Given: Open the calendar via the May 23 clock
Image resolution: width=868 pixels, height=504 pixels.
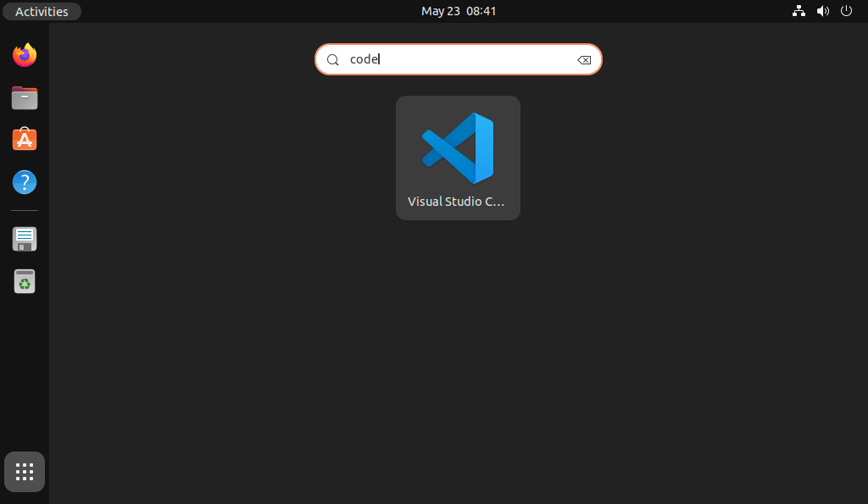Looking at the screenshot, I should pyautogui.click(x=459, y=11).
